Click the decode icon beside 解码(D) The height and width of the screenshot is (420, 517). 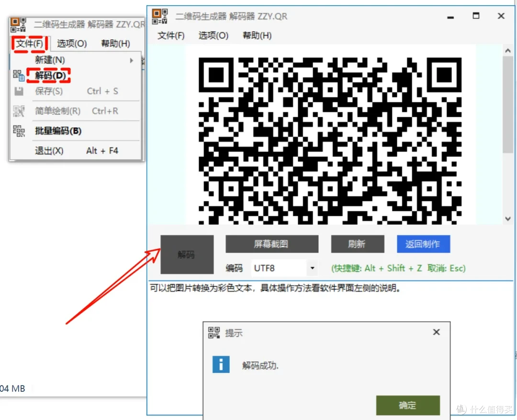click(x=19, y=76)
